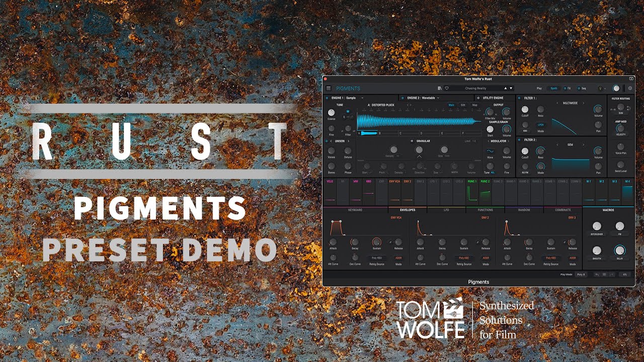Toggle Engine 1 Sample power button

pyautogui.click(x=327, y=98)
